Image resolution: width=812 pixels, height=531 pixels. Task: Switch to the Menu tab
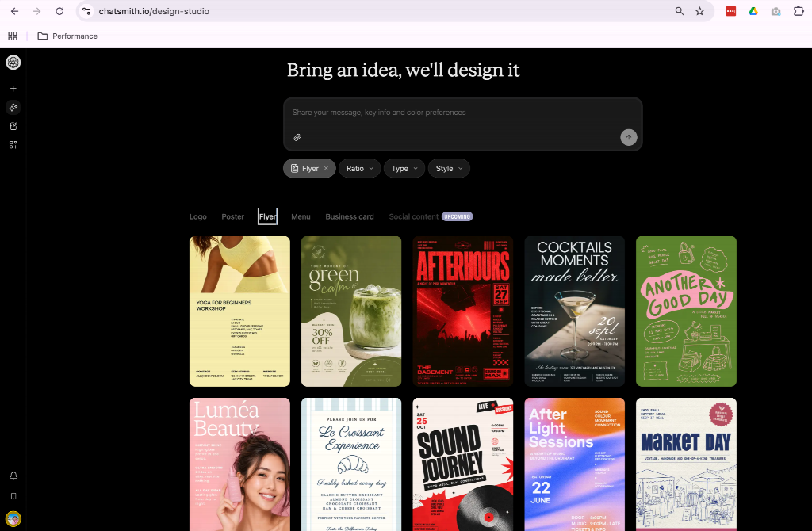(301, 217)
